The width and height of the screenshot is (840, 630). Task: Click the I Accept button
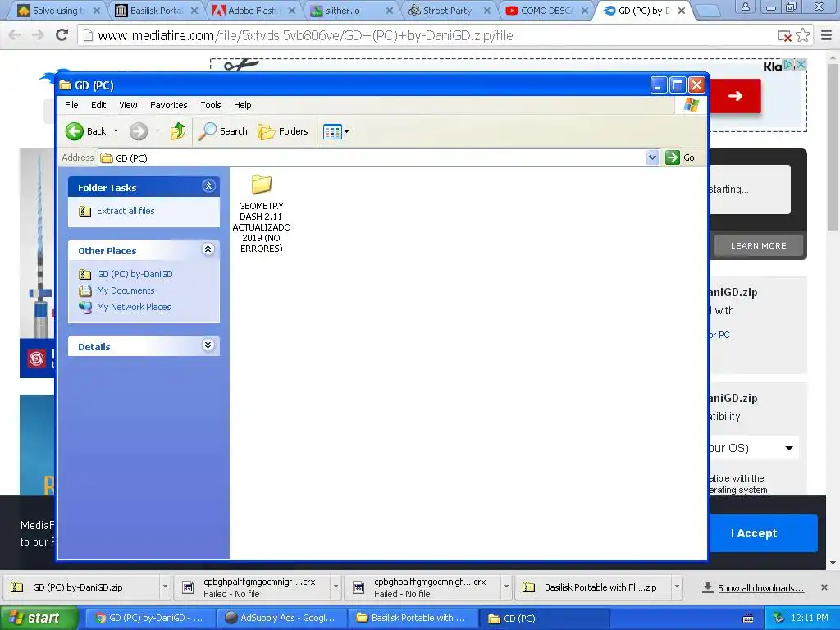(x=764, y=533)
